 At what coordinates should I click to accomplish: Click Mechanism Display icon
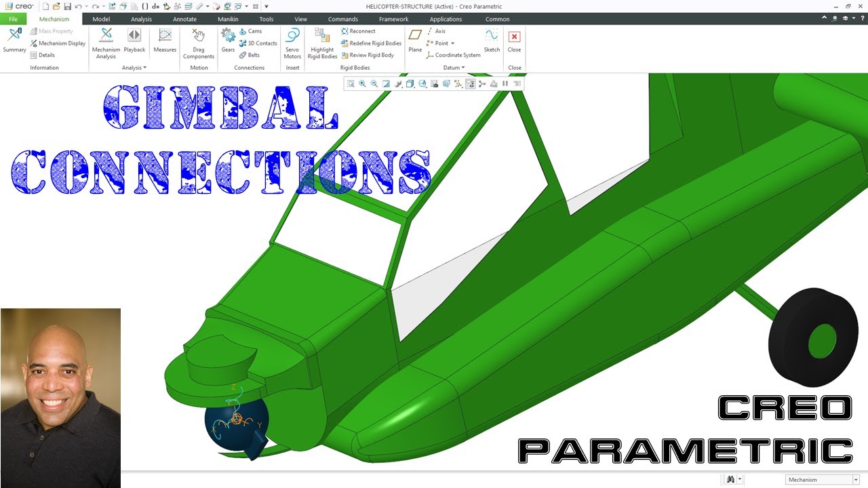(x=33, y=43)
